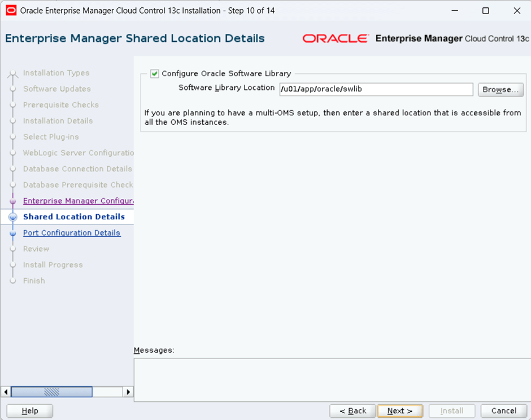This screenshot has width=531, height=420.
Task: Click the Oracle icon in title bar
Action: tap(11, 10)
